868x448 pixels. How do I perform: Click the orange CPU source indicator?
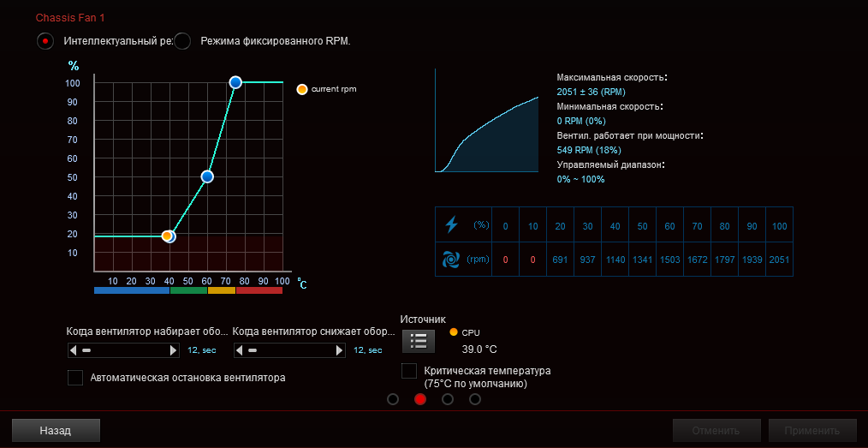[454, 332]
